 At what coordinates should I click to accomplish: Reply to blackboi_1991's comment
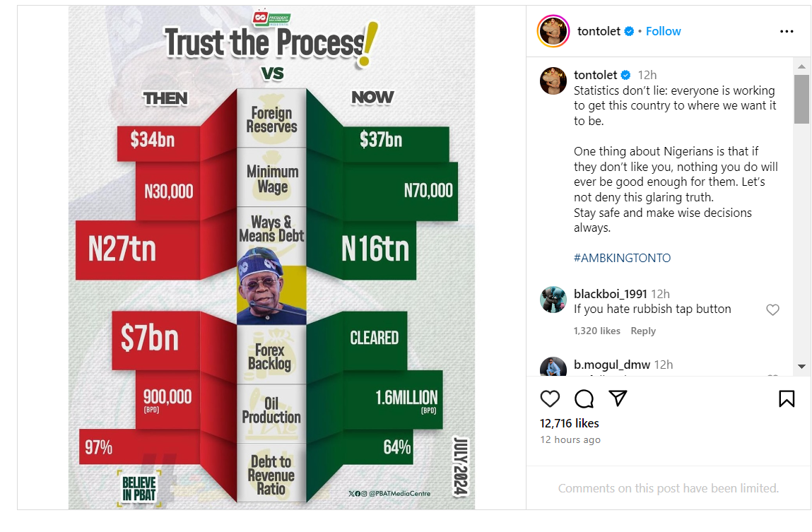[643, 331]
